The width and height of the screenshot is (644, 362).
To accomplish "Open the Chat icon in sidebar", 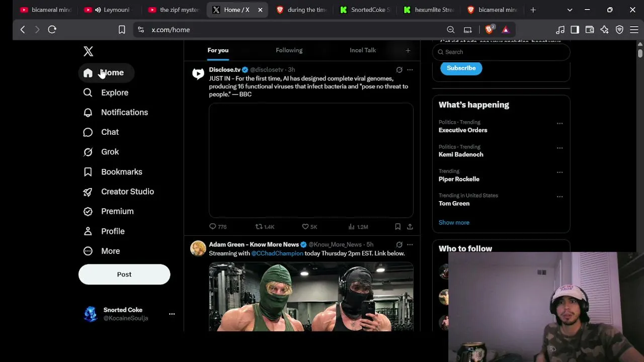I will point(88,132).
